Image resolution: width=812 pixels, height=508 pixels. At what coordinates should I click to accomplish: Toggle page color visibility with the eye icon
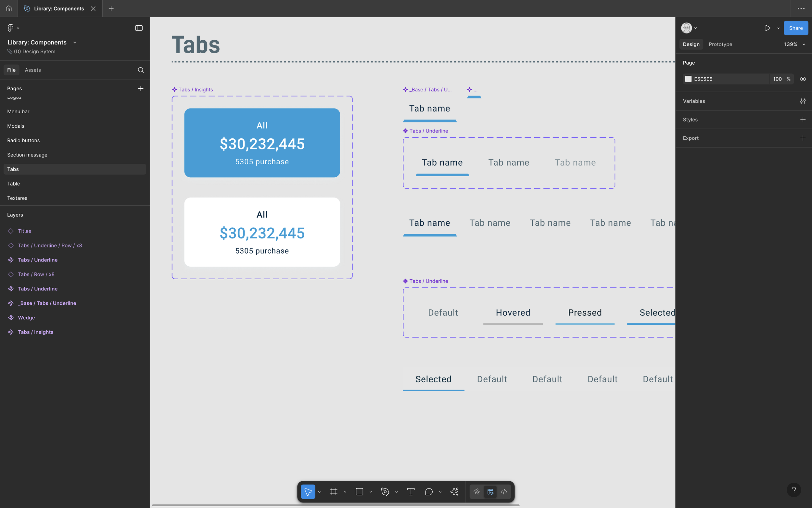[x=803, y=79]
